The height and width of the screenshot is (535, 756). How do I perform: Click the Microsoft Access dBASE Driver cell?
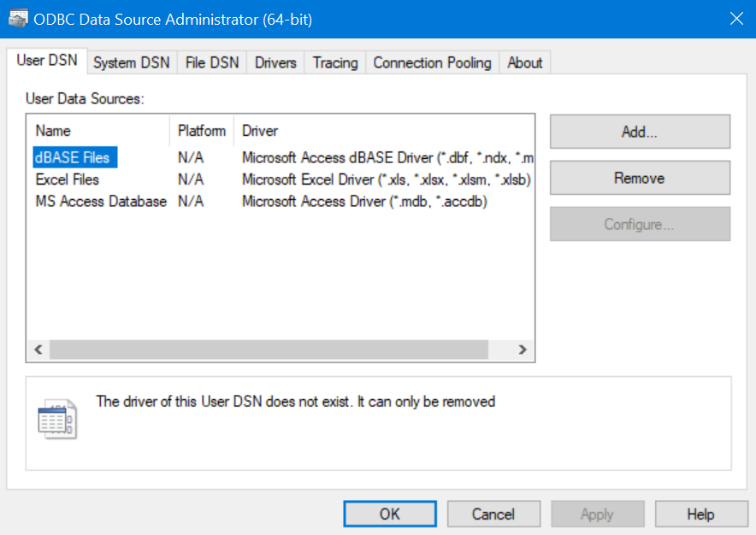(387, 157)
